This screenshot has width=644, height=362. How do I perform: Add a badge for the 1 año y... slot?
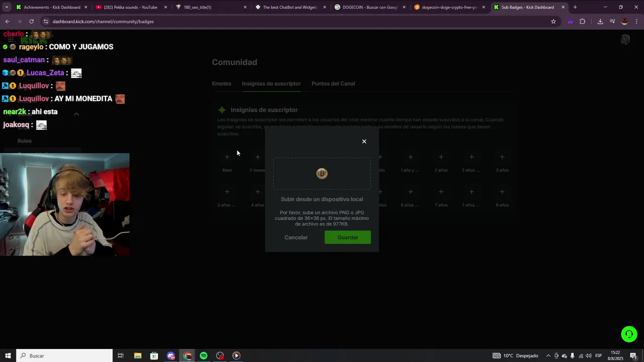411,157
